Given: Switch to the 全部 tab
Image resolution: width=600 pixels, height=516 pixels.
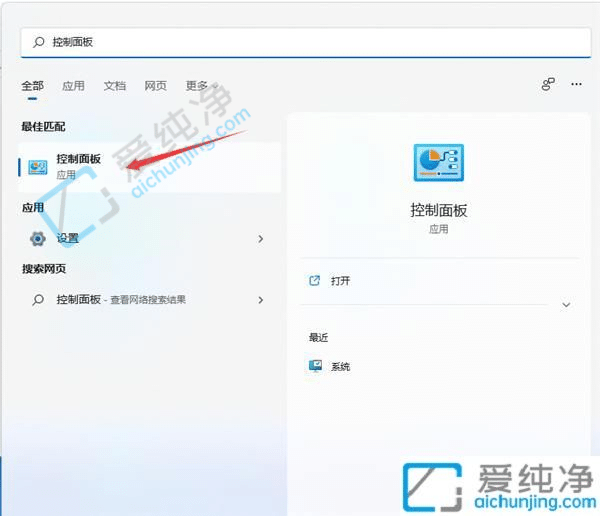Looking at the screenshot, I should (x=33, y=86).
